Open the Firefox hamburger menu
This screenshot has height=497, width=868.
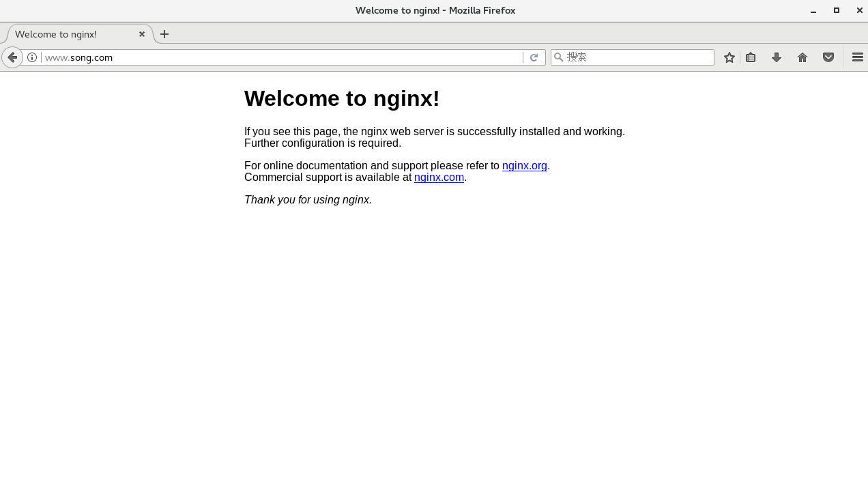[858, 57]
